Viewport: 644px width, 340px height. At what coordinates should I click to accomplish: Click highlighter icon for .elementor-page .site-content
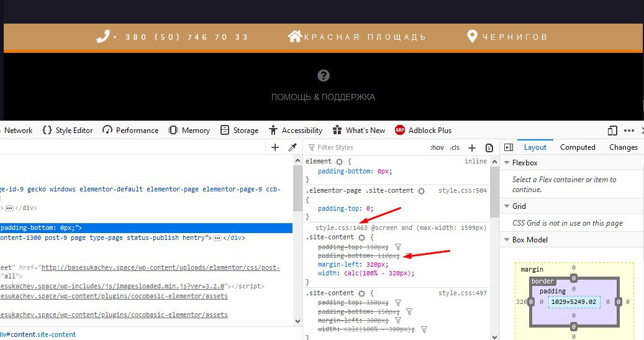tap(422, 191)
